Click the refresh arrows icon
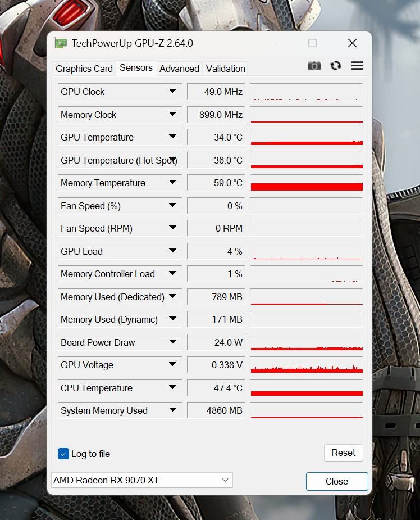The image size is (420, 520). point(336,66)
